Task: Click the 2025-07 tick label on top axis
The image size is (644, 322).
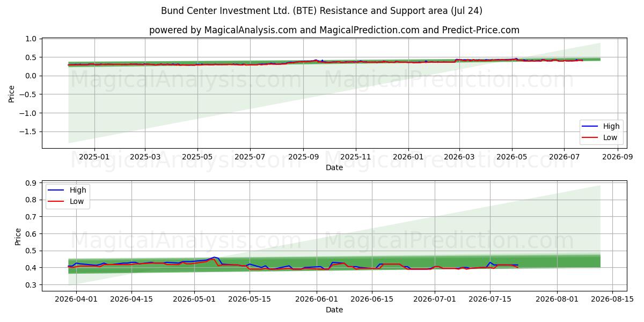Action: tap(250, 157)
